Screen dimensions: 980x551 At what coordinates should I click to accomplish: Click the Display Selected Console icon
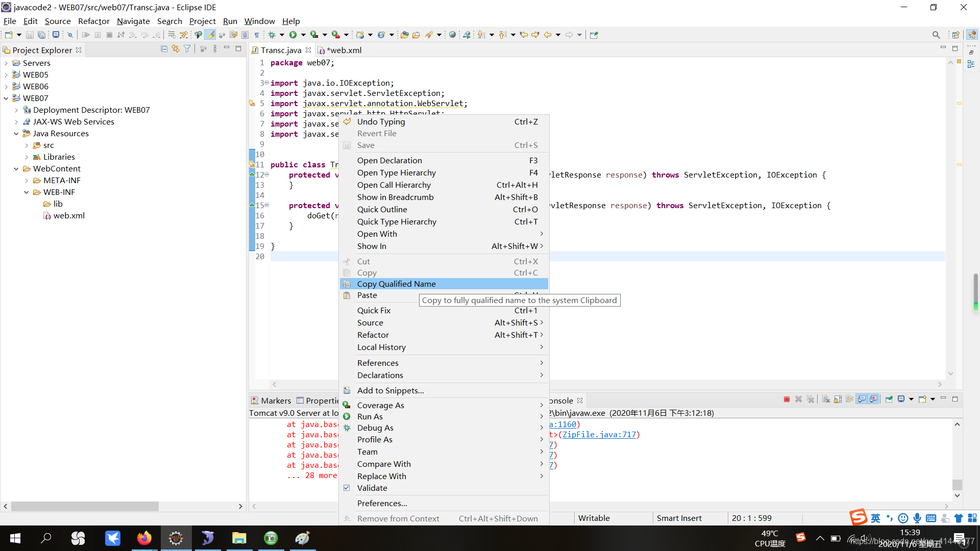[x=901, y=399]
